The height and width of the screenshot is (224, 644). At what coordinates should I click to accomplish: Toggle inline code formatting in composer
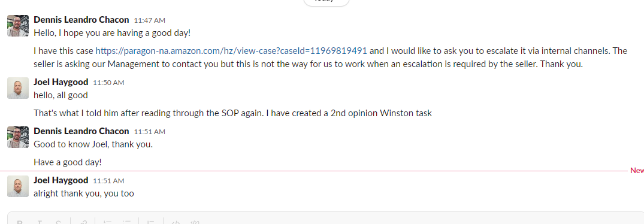coord(176,222)
